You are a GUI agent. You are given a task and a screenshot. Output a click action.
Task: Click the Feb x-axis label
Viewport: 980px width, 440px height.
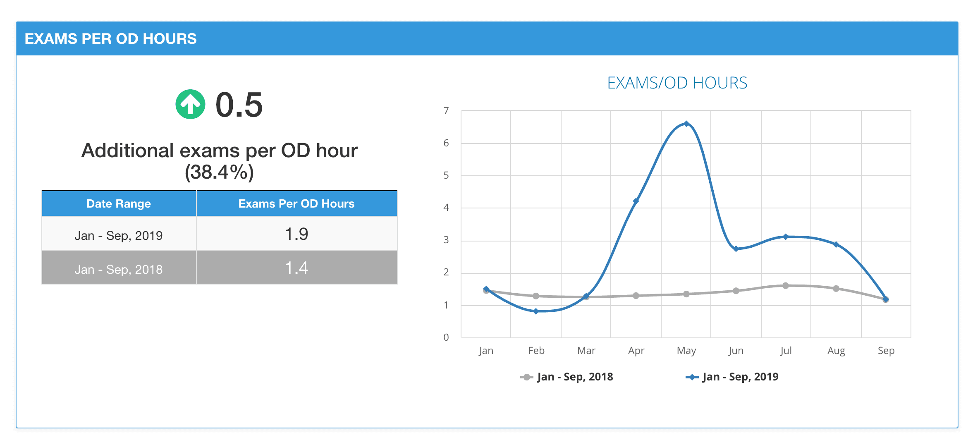point(536,351)
